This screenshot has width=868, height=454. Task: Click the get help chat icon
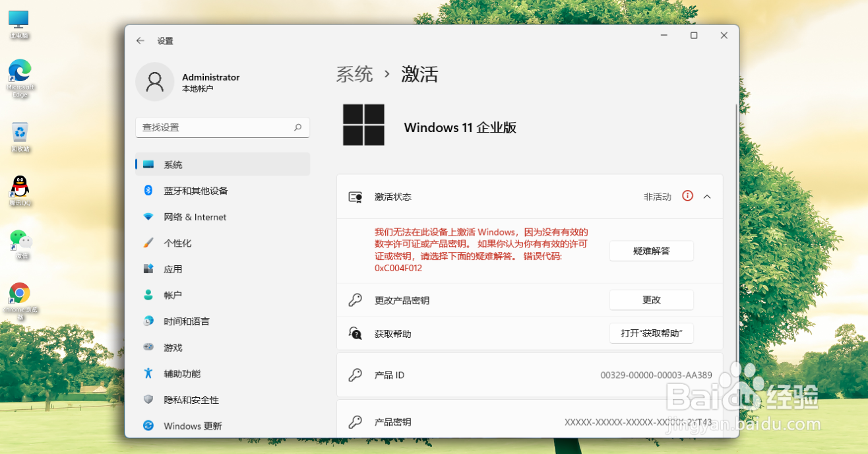pos(356,333)
